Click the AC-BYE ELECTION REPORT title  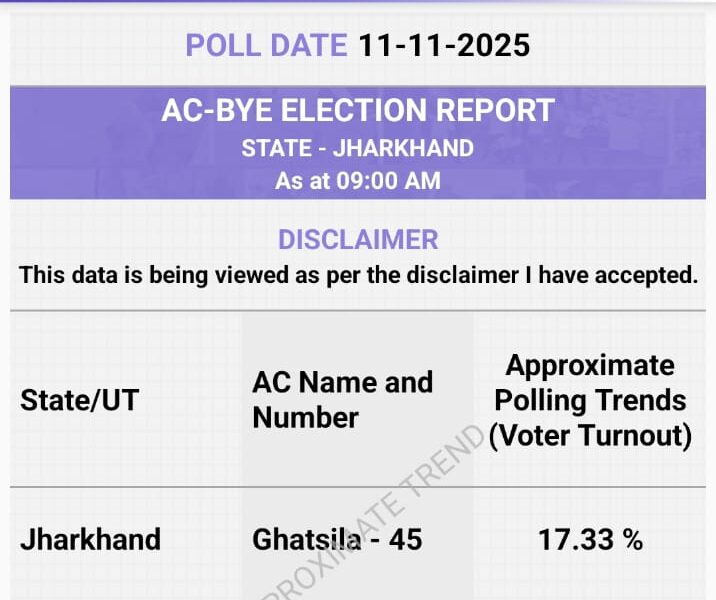358,110
